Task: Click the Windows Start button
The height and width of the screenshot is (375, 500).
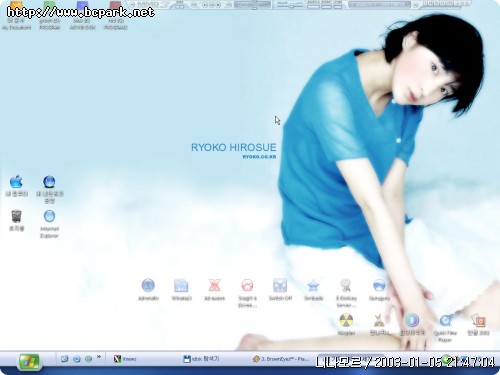Action: click(29, 361)
